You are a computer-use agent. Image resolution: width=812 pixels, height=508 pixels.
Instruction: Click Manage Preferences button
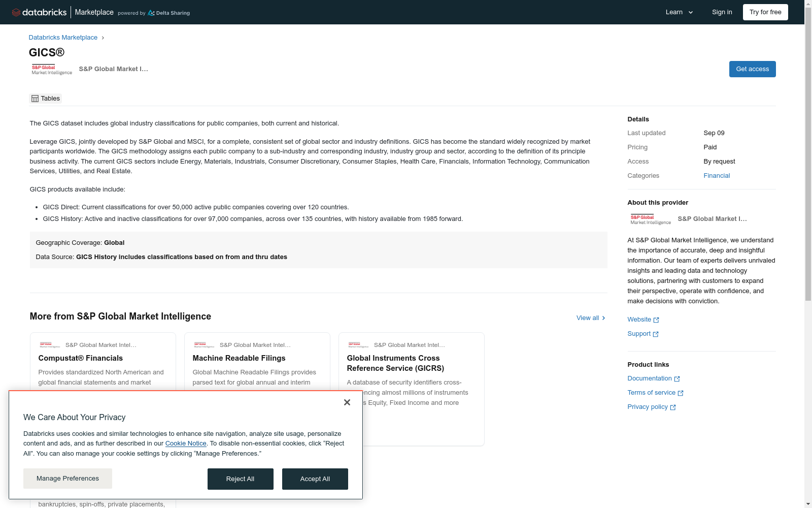(67, 479)
